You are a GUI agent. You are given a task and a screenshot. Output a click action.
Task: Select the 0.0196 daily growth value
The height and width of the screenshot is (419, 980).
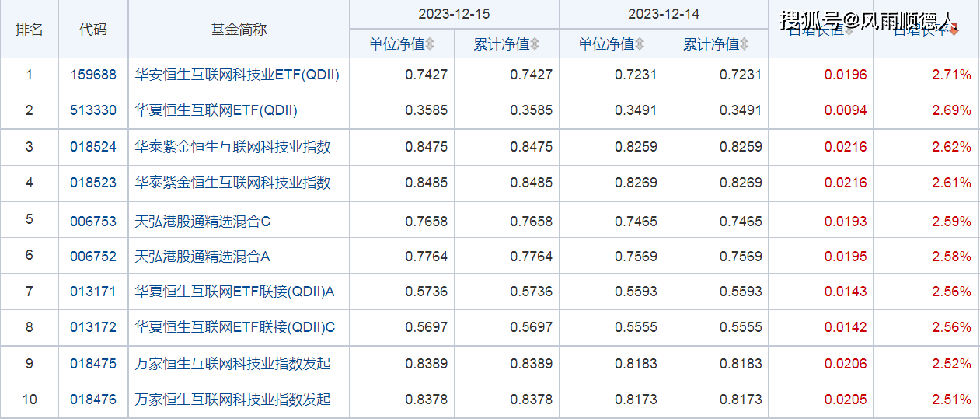pos(846,75)
